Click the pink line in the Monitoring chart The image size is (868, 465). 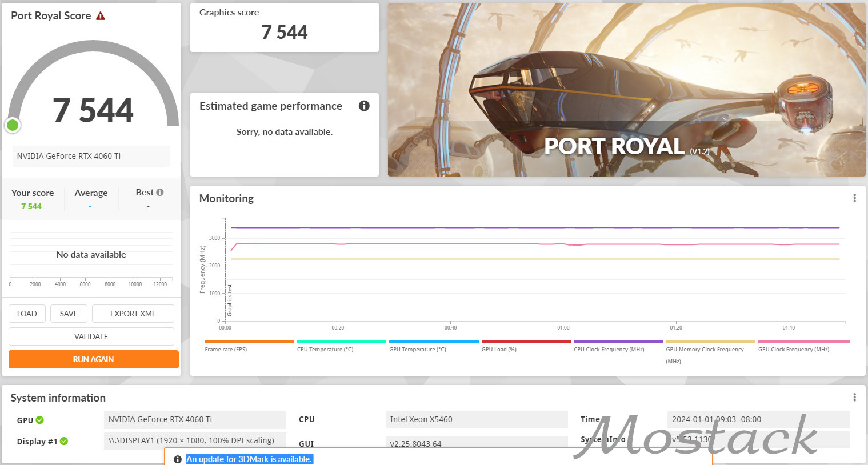pyautogui.click(x=535, y=244)
